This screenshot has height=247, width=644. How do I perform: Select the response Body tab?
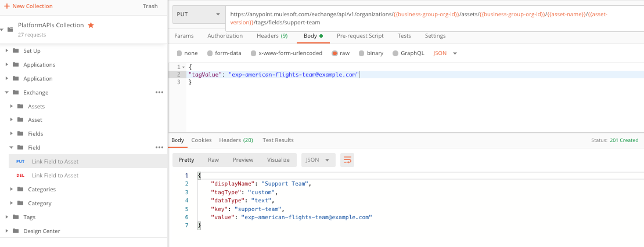coord(178,140)
